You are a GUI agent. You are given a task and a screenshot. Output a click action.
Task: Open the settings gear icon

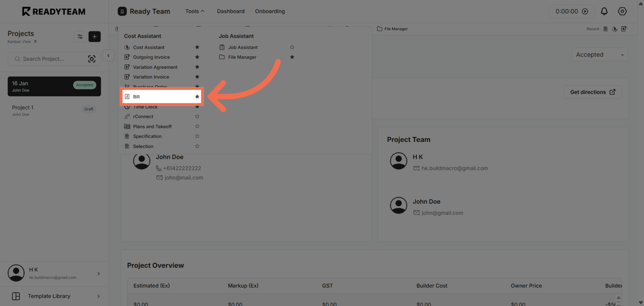pos(622,11)
